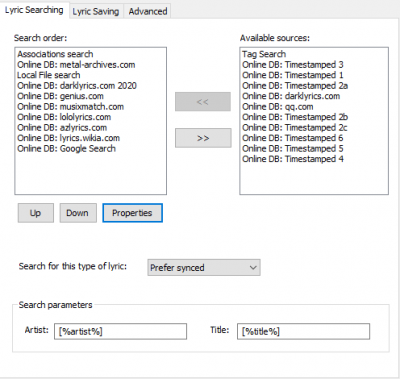Click the Down button

[78, 213]
